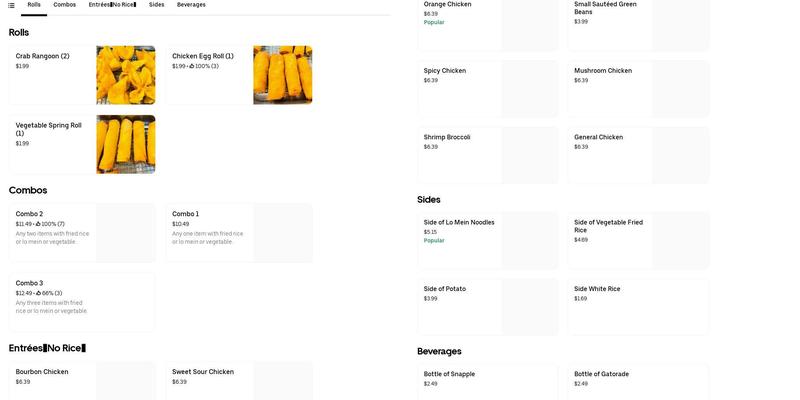
Task: Open the Vegetable Spring Roll image
Action: tap(126, 144)
